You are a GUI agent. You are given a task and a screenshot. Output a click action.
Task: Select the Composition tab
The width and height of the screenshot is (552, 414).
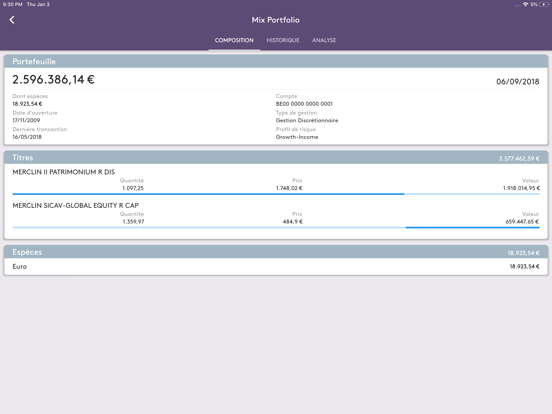click(x=234, y=40)
